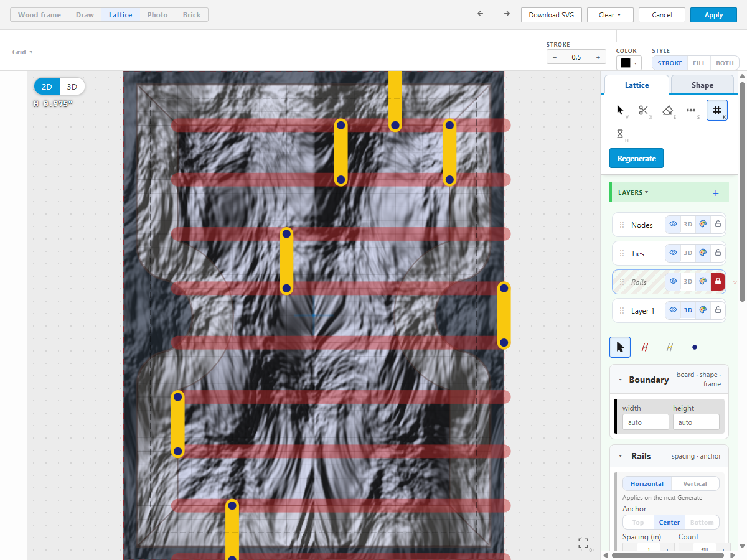Choose the blue node dot tool
The width and height of the screenshot is (747, 560).
coord(695,347)
